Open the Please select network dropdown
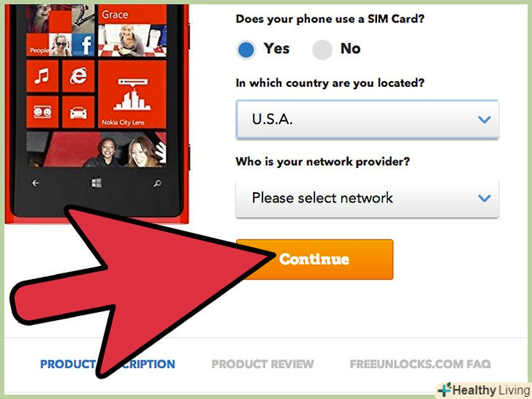Image resolution: width=532 pixels, height=399 pixels. click(x=367, y=198)
